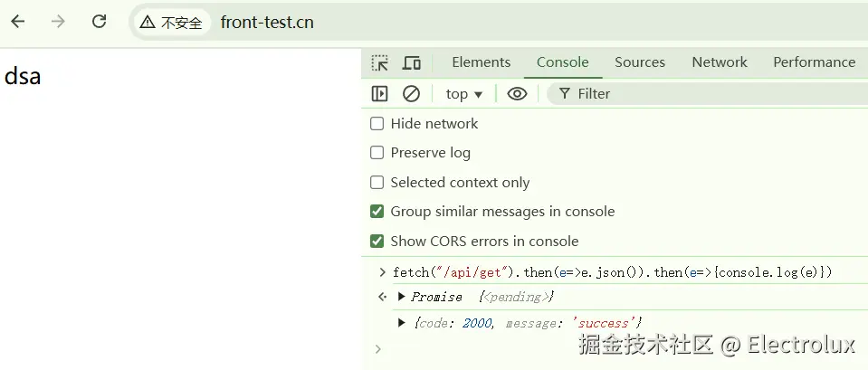The image size is (868, 370).
Task: Click the browser forward arrow
Action: click(59, 22)
